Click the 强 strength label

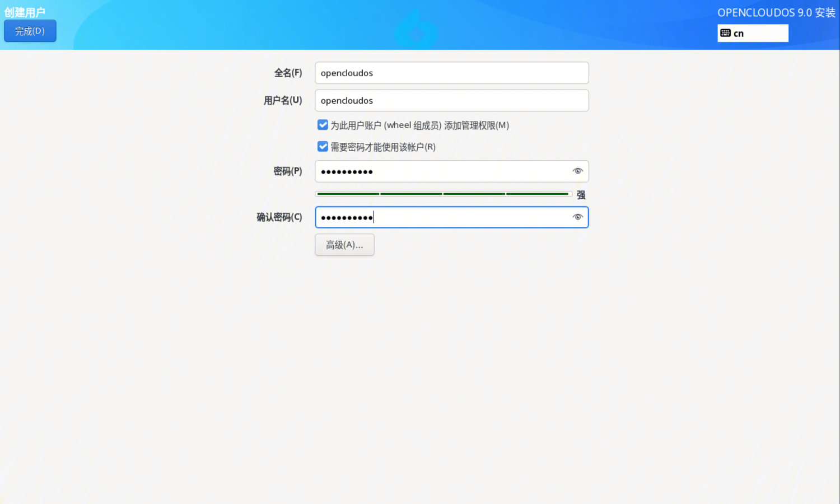coord(581,195)
